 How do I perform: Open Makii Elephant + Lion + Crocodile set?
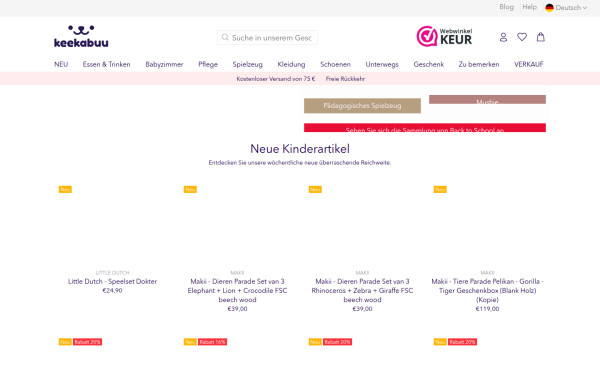click(237, 290)
